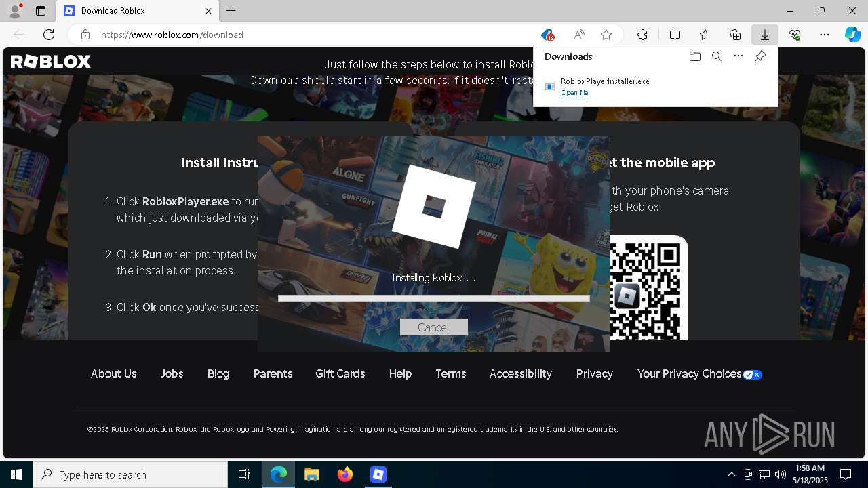Open the About Us footer link

pos(114,373)
